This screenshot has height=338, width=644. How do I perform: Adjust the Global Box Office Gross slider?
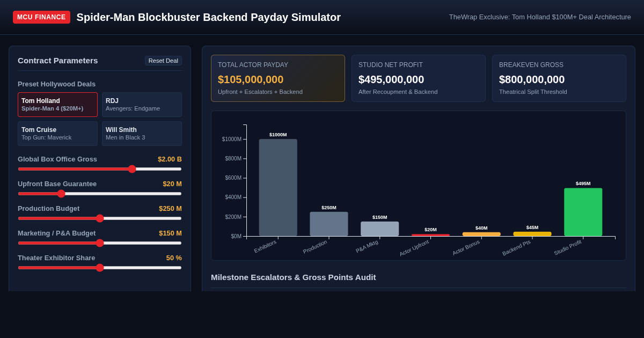tap(100, 169)
